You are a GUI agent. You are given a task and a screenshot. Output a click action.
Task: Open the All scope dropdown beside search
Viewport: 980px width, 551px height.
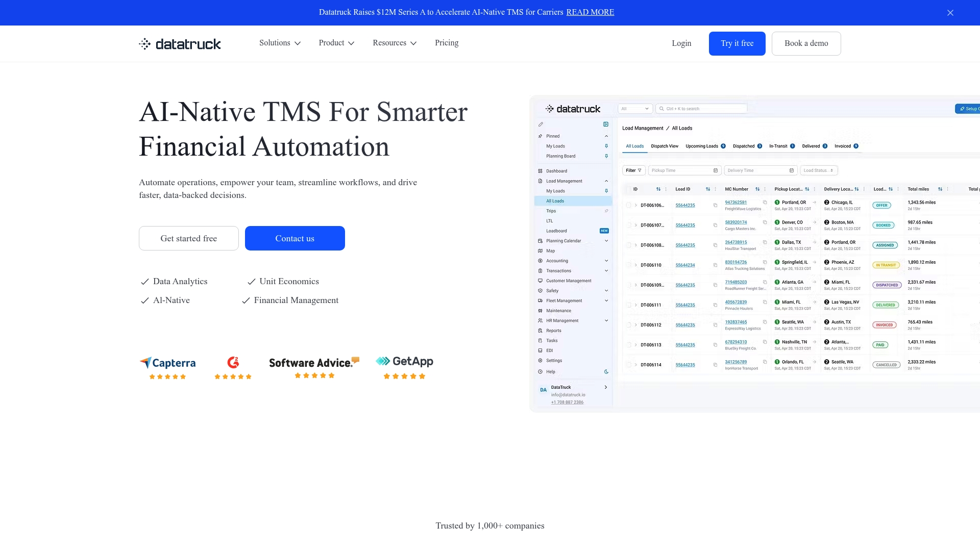coord(635,109)
